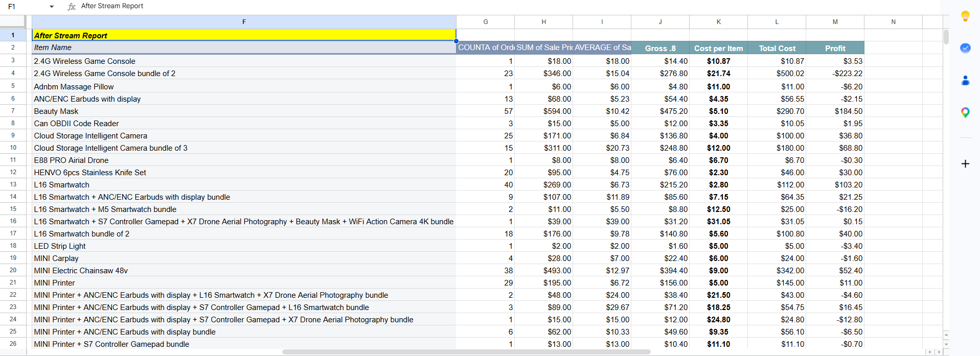980x356 pixels.
Task: Open the Name box dropdown arrow
Action: [x=52, y=7]
